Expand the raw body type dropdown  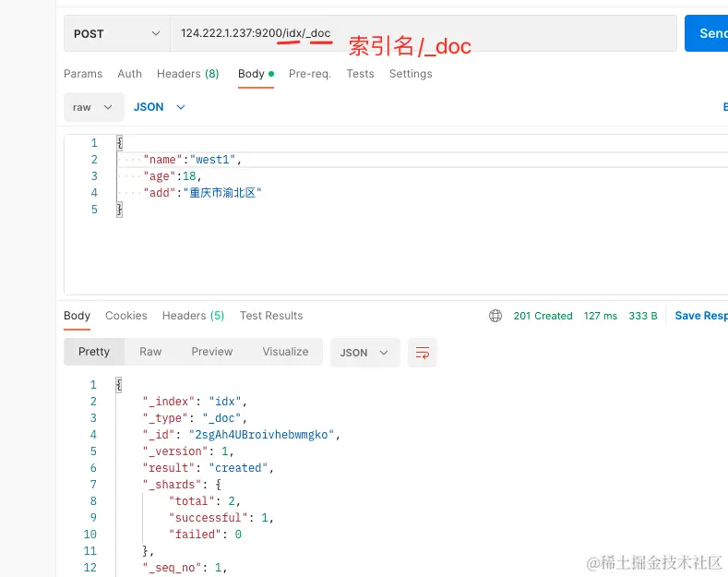click(94, 107)
